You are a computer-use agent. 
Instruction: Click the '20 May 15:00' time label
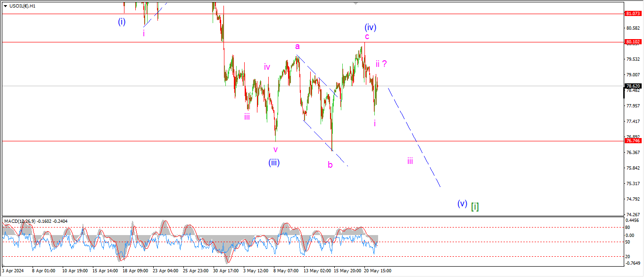click(x=378, y=271)
